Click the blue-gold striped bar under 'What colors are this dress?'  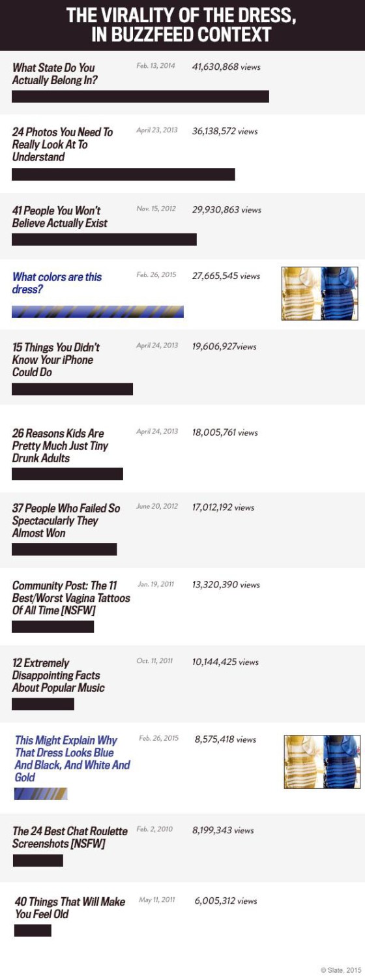coord(98,312)
